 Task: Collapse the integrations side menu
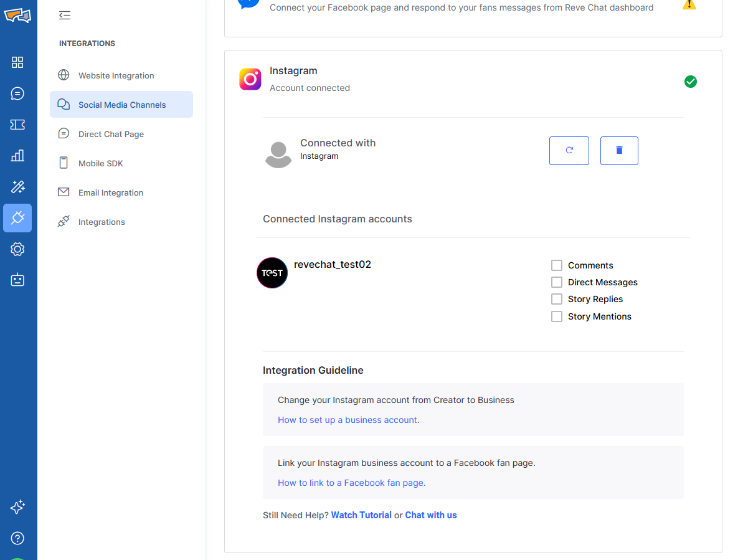[65, 15]
